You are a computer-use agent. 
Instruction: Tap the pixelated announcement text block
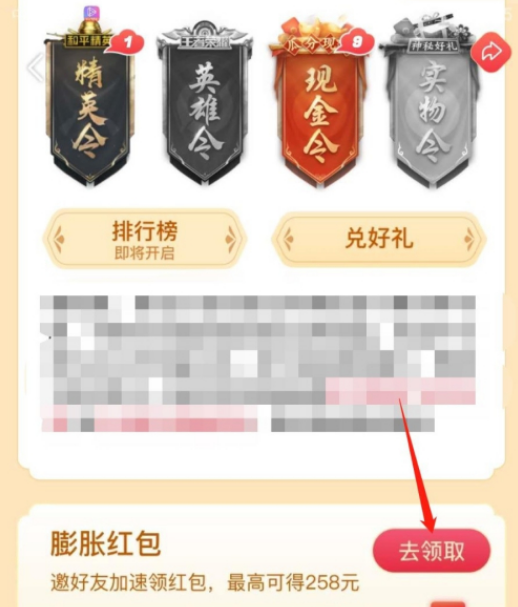(258, 363)
